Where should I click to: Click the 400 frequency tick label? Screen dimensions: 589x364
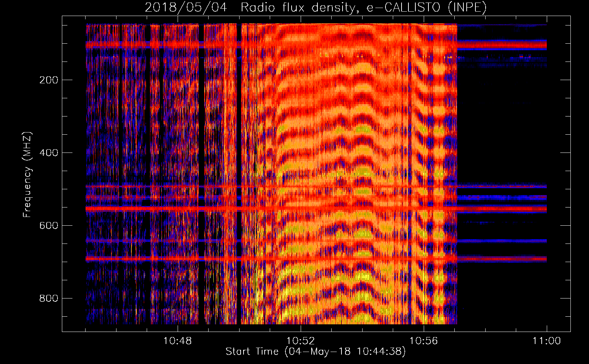pyautogui.click(x=49, y=153)
